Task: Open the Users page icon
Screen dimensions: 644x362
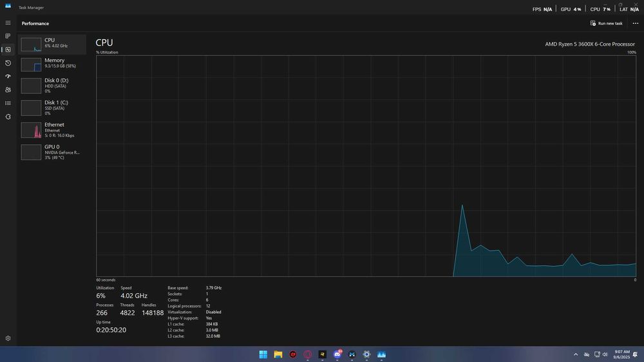Action: [x=8, y=90]
